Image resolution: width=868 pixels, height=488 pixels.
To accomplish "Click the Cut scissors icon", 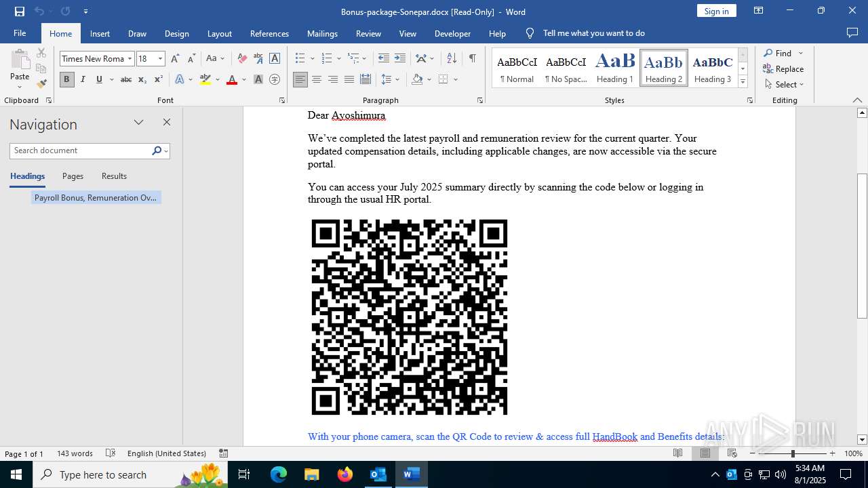I will pyautogui.click(x=41, y=53).
